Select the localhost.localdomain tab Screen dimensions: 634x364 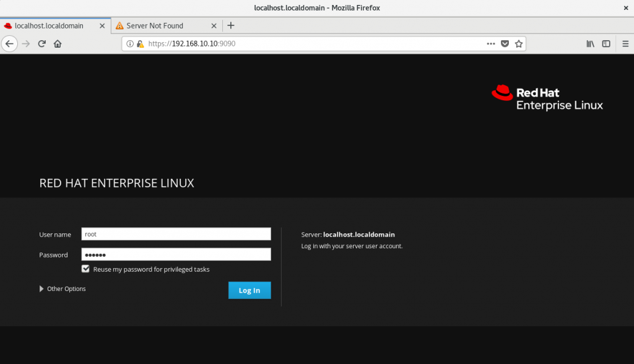[49, 26]
